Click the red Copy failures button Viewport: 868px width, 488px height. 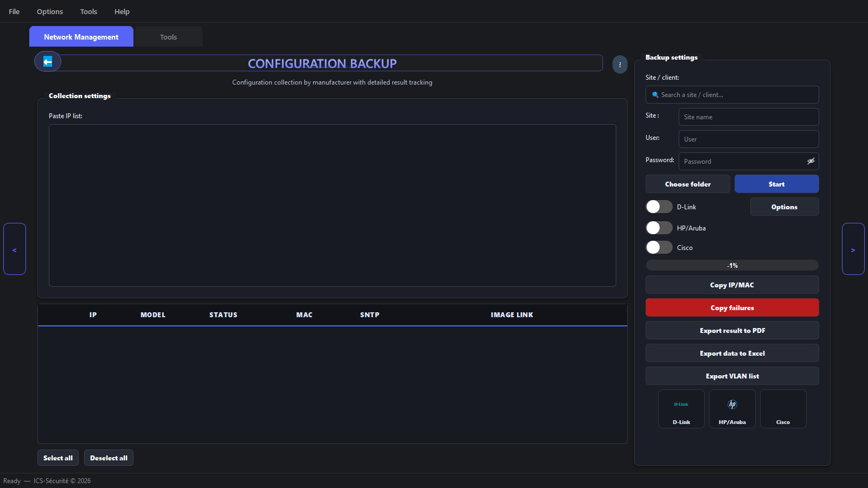point(732,307)
